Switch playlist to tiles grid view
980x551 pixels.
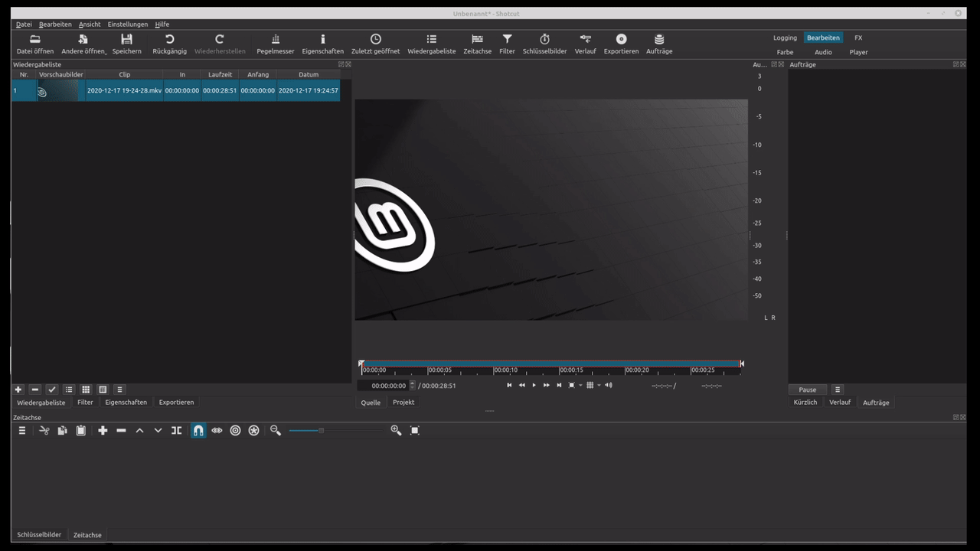point(86,390)
